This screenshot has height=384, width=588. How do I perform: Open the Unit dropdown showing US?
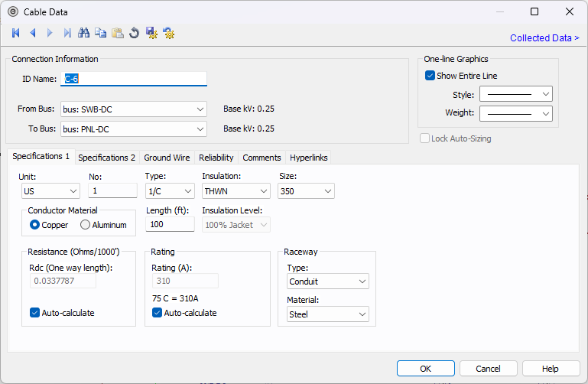click(50, 191)
